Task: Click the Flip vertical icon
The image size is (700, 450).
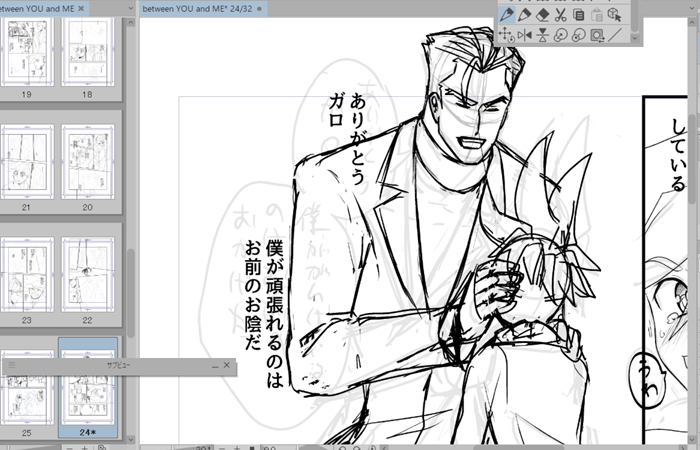Action: 542,35
